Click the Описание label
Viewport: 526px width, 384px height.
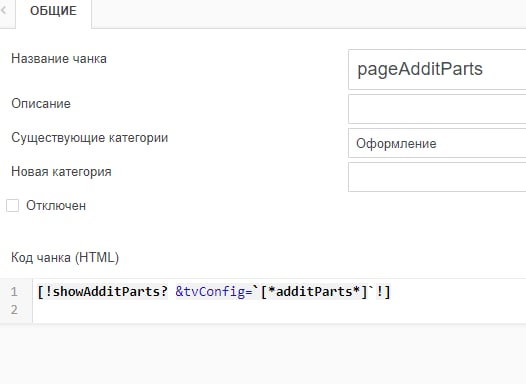pyautogui.click(x=41, y=104)
